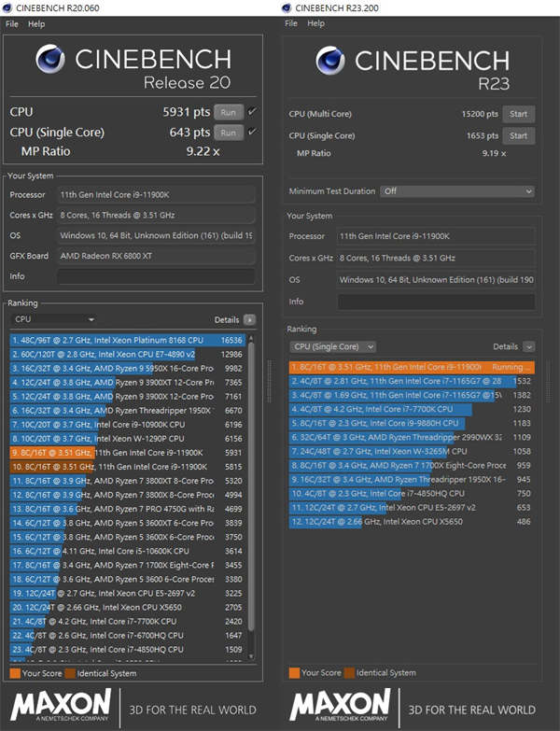
Task: Open the Minimum Test Duration dropdown
Action: 457,191
